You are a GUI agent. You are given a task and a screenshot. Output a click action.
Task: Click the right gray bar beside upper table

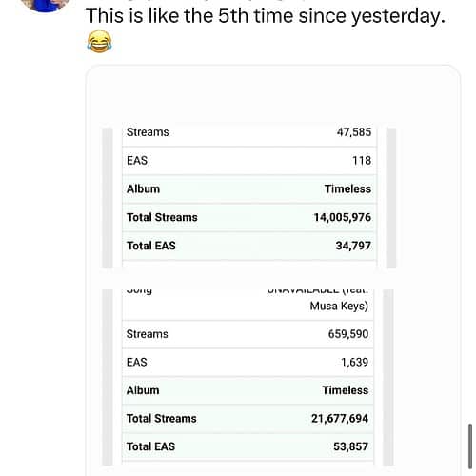tap(391, 198)
